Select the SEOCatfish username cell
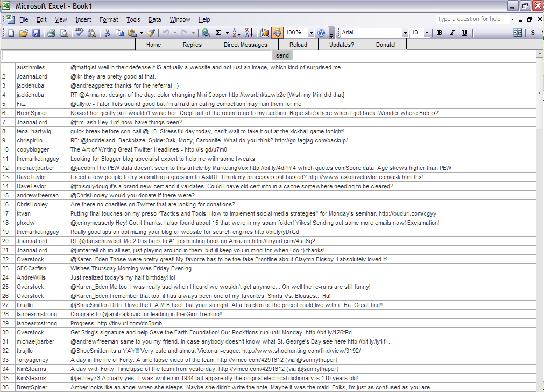 pyautogui.click(x=43, y=269)
